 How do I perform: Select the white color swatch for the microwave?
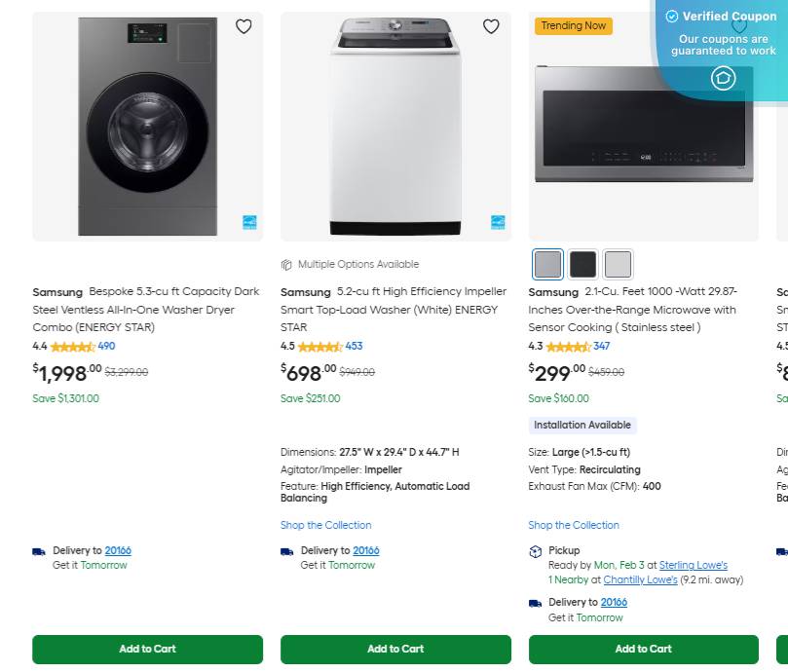[x=618, y=263]
